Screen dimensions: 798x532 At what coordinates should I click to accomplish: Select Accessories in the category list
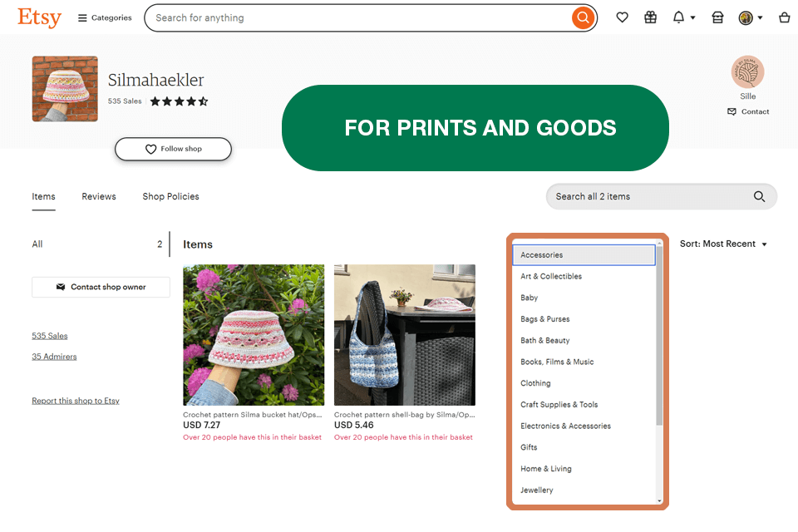coord(584,255)
